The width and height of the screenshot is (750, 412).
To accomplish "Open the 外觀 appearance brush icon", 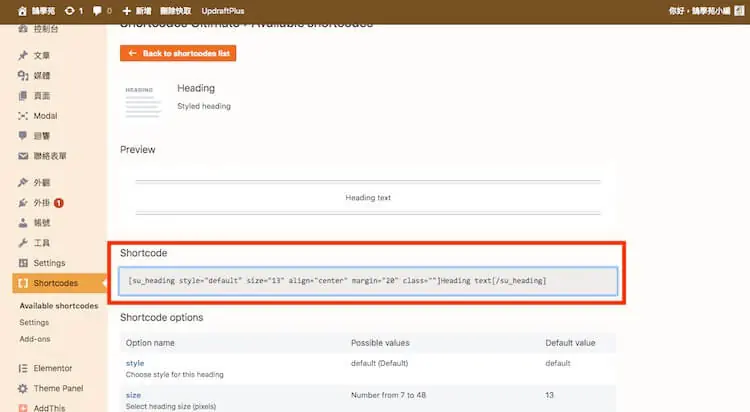I will point(22,182).
